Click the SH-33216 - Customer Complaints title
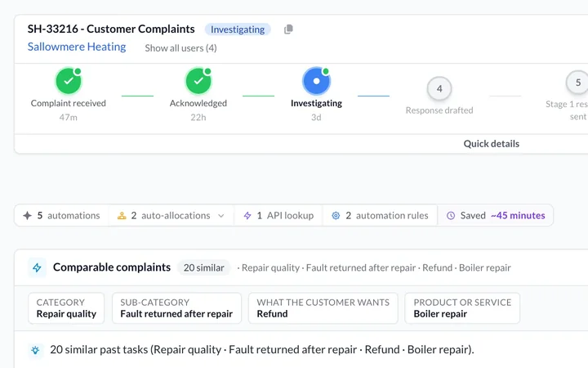 click(111, 29)
